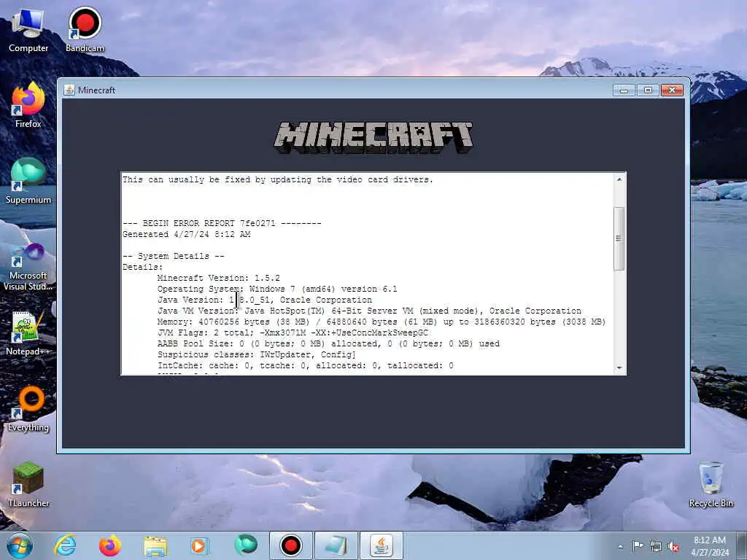
Task: Open Supermium desktop shortcut
Action: coord(28,181)
